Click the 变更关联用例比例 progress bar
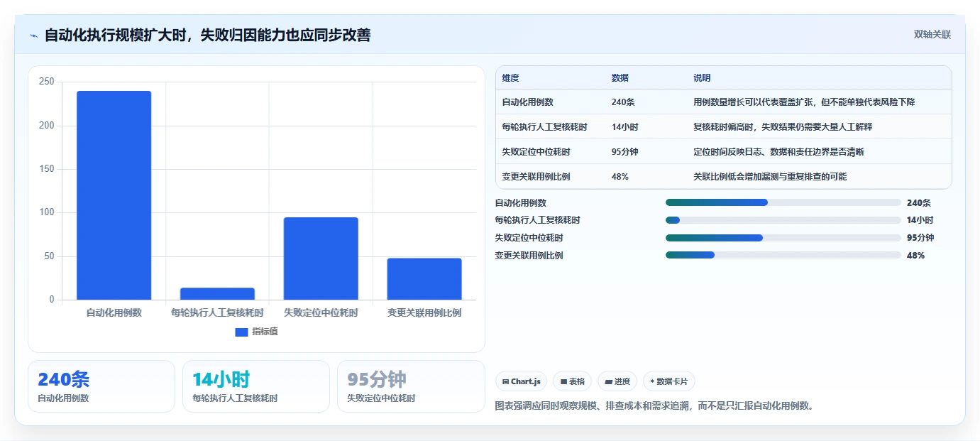This screenshot has width=980, height=441. pyautogui.click(x=783, y=255)
